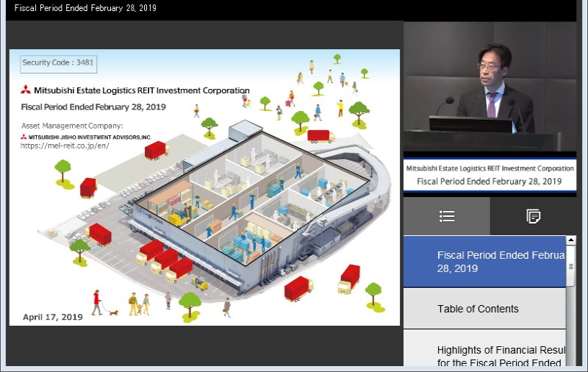Click the presenter video pane

490,86
